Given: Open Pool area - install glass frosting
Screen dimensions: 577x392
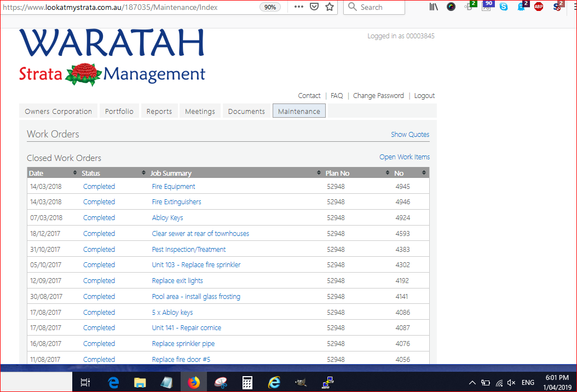Looking at the screenshot, I should (196, 296).
